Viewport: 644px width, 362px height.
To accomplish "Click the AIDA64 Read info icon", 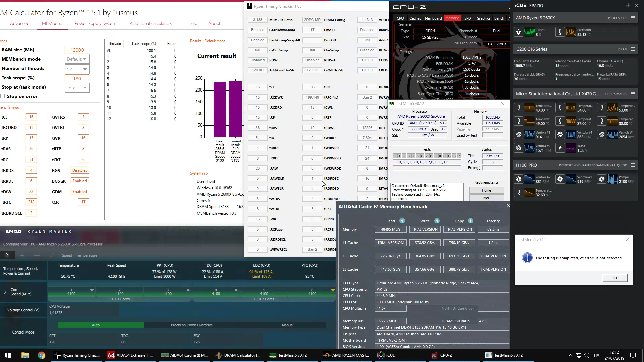I will (x=402, y=221).
